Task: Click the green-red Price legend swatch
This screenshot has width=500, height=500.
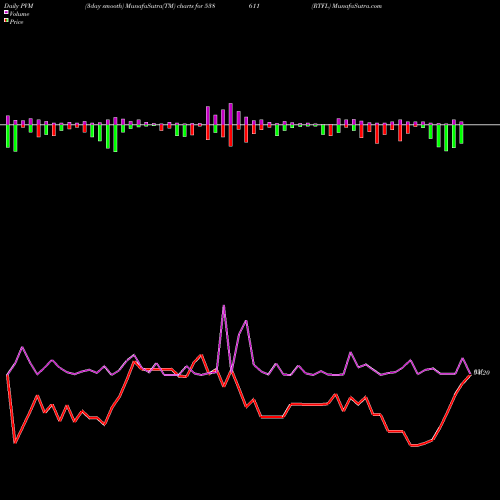Action: [6, 21]
